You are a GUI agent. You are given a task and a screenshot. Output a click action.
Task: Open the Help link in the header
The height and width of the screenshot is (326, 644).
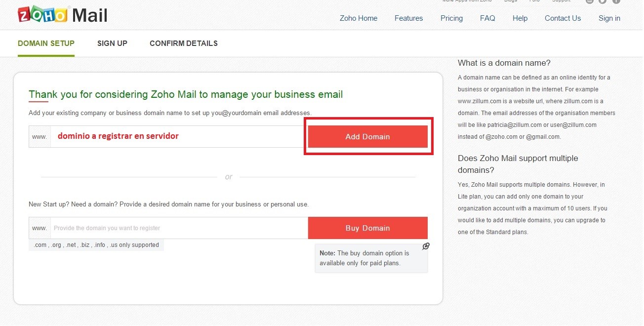point(520,18)
